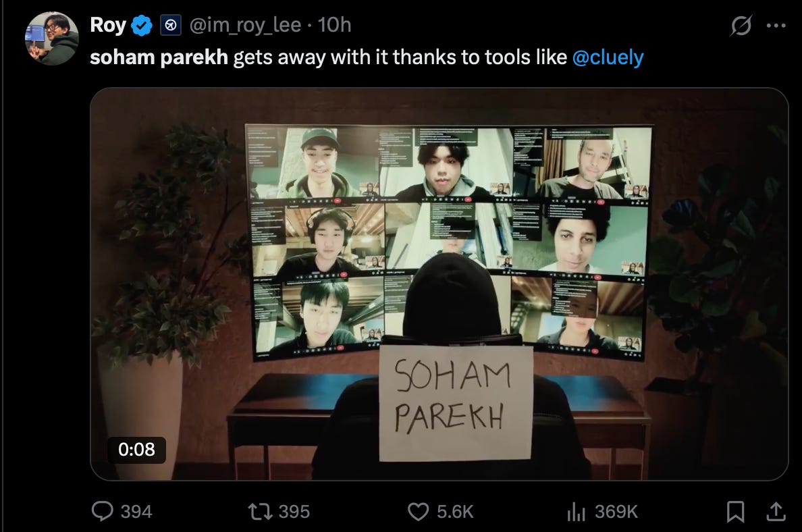Viewport: 802px width, 532px height.
Task: Click the blue verified checkmark badge
Action: point(142,25)
